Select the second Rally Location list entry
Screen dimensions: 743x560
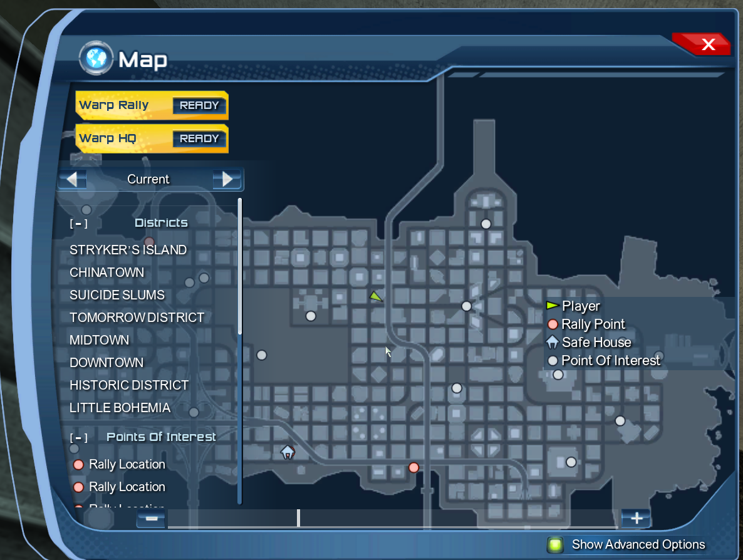click(x=119, y=487)
